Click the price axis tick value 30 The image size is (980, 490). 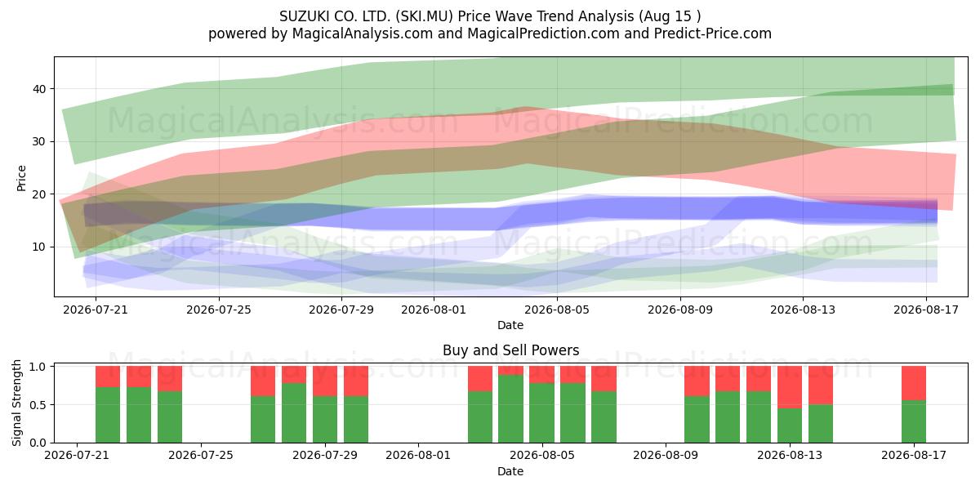click(42, 141)
